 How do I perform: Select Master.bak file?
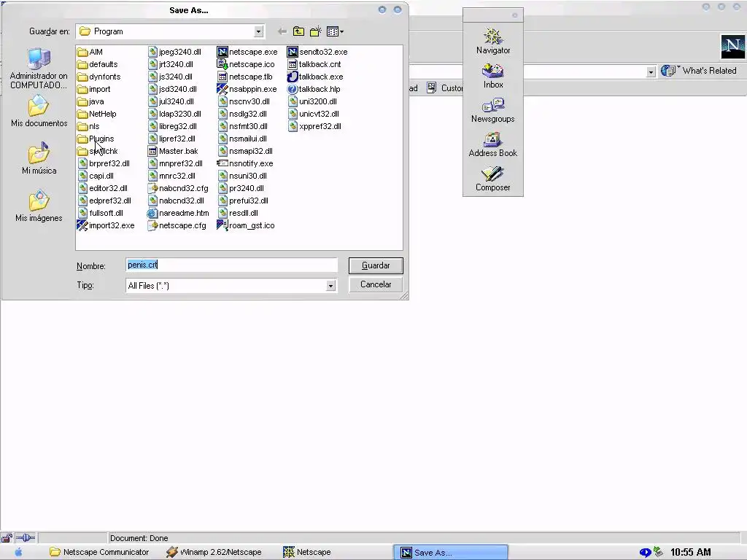[173, 151]
